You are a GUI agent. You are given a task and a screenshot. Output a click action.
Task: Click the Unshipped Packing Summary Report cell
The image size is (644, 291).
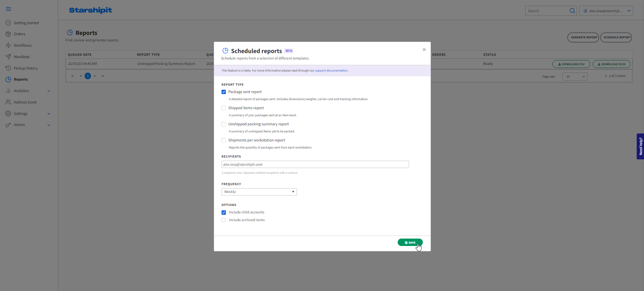click(x=166, y=64)
